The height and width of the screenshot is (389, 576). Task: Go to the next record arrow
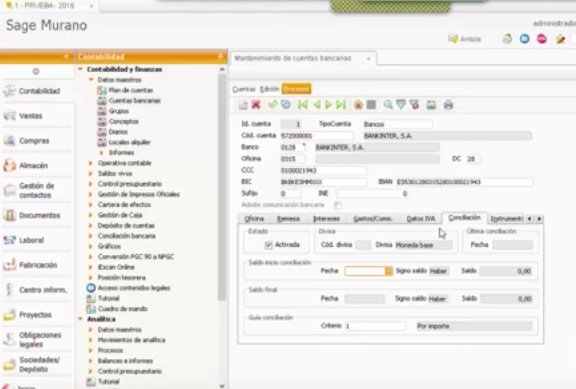329,105
